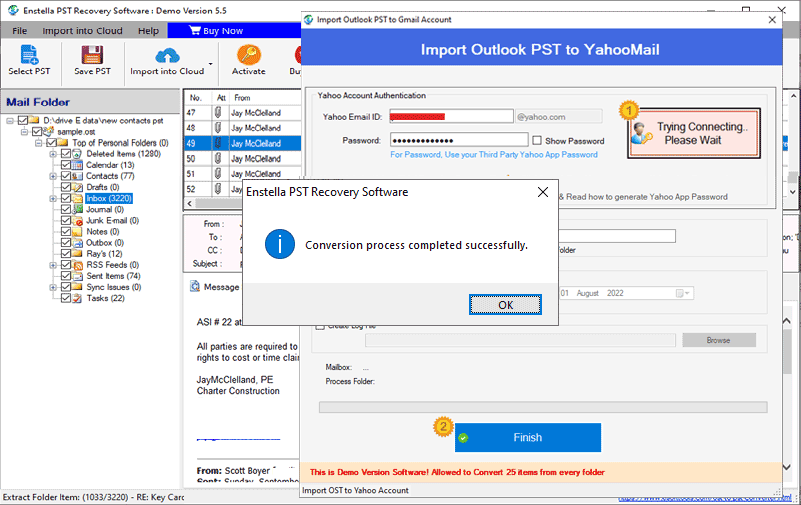Open the Import into Cloud menu
The image size is (801, 505).
(x=82, y=31)
